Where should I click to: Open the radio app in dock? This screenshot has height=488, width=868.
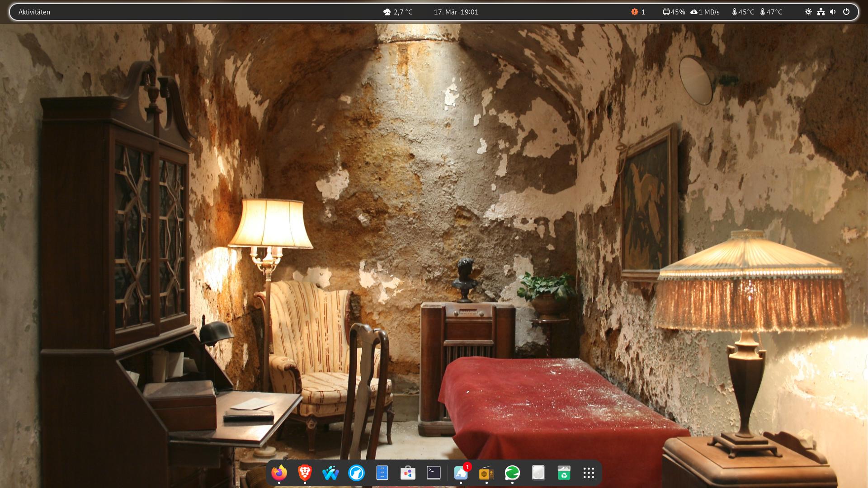(486, 473)
